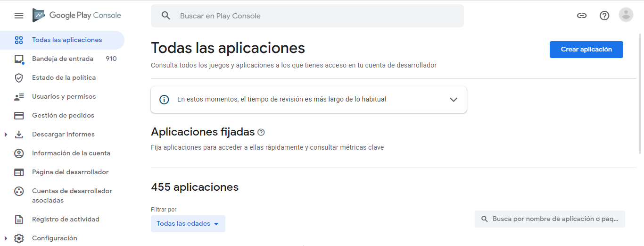Click the Crear aplicación button
This screenshot has height=246, width=644.
586,50
